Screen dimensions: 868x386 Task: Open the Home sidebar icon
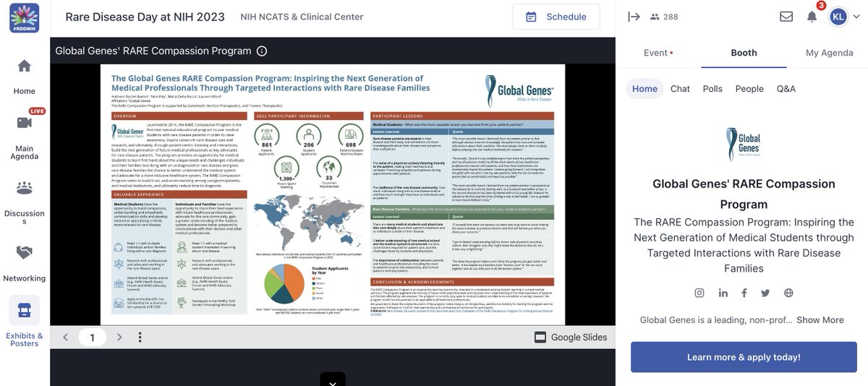(24, 66)
